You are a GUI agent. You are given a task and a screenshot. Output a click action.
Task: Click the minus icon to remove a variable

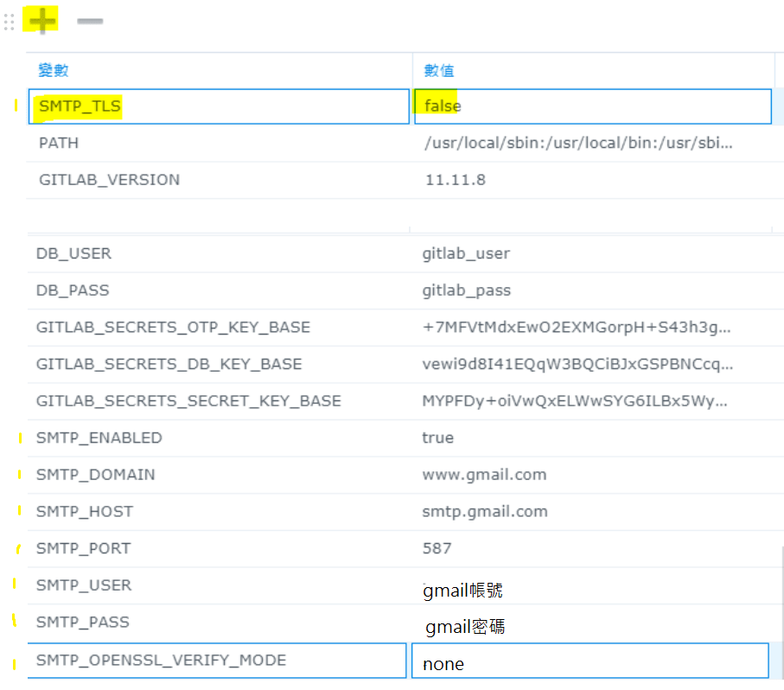pyautogui.click(x=89, y=20)
